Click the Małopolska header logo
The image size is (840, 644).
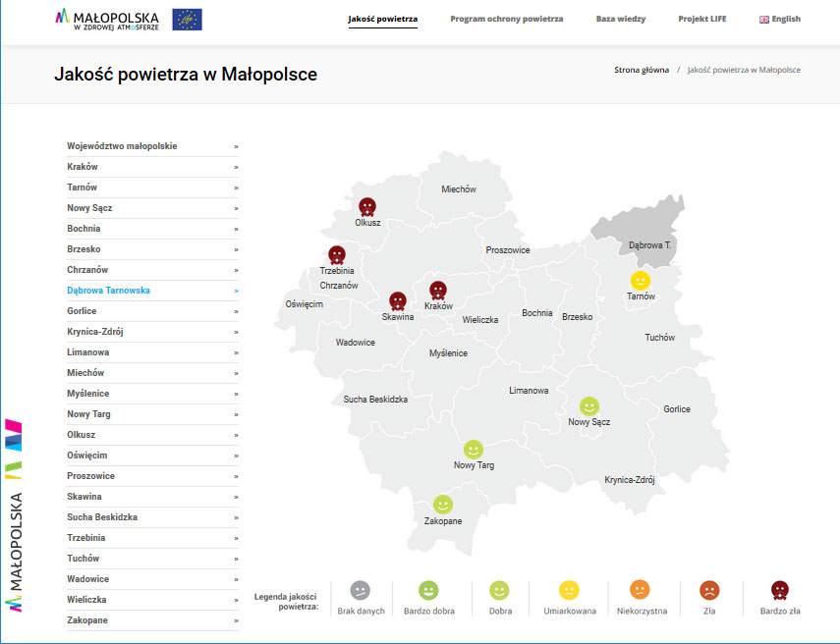point(106,19)
